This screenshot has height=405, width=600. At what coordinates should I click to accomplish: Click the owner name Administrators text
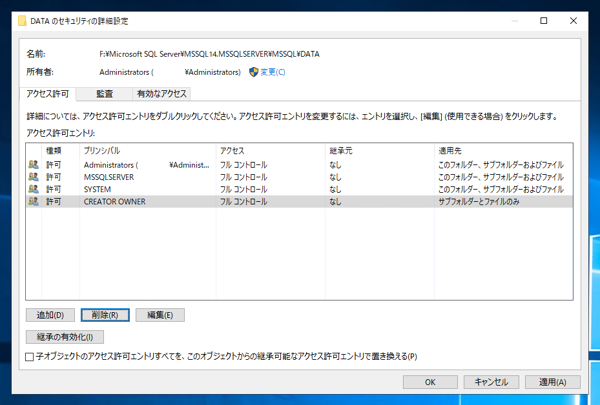click(170, 72)
